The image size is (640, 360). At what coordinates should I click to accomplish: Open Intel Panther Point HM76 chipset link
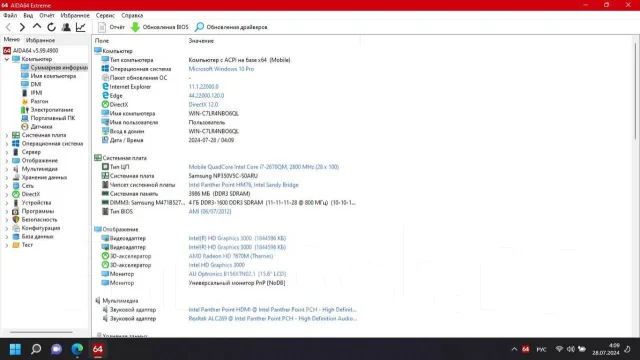(x=243, y=185)
